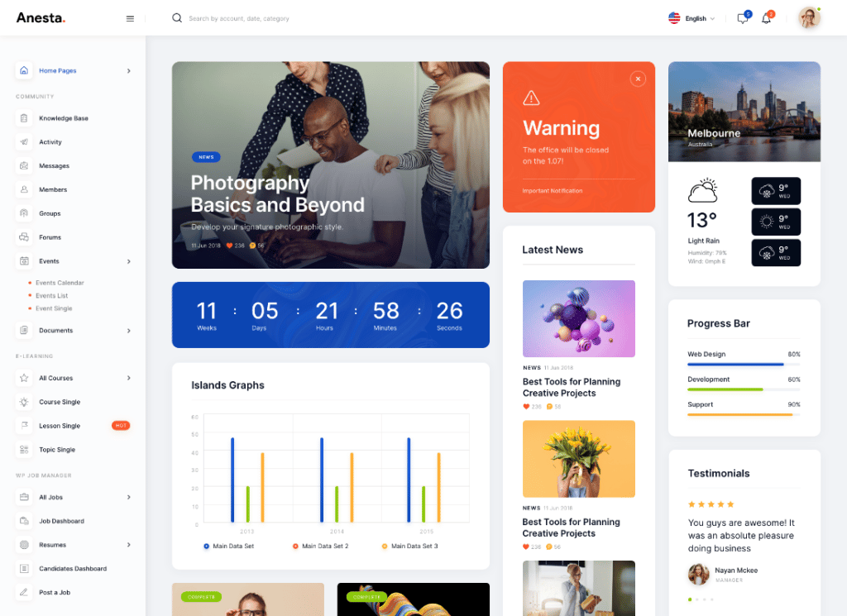Image resolution: width=847 pixels, height=616 pixels.
Task: Expand the Resumes chevron
Action: 128,545
